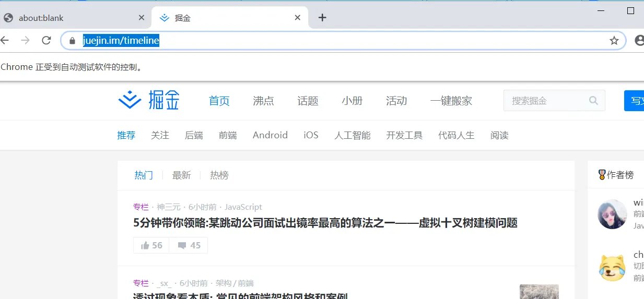This screenshot has width=644, height=299.
Task: Select the 后端 category
Action: [x=194, y=135]
